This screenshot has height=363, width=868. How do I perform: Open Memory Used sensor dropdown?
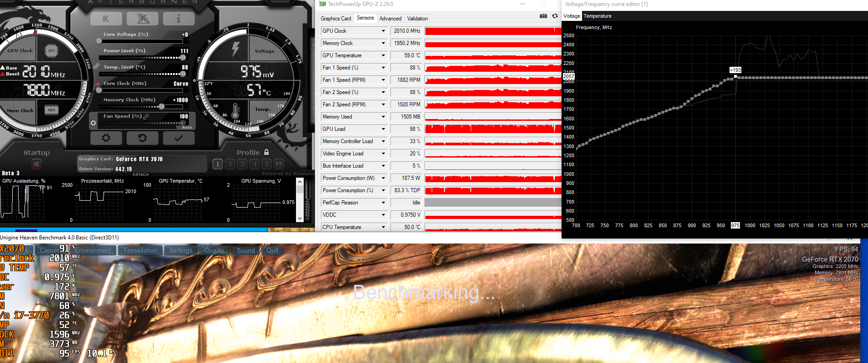pyautogui.click(x=383, y=117)
